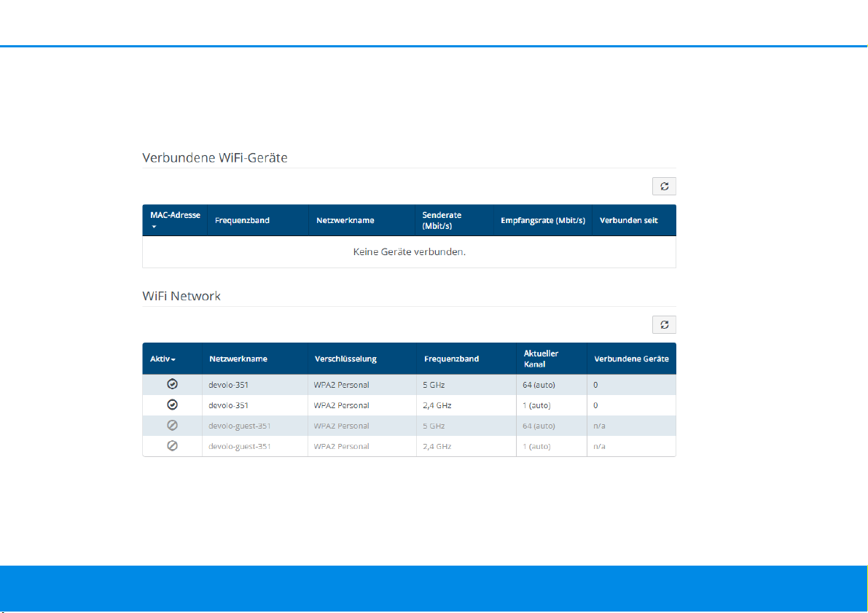Screen dimensions: 868x613
Task: Click disabled icon for devolo-guest-351 5 GHz
Action: tap(172, 426)
